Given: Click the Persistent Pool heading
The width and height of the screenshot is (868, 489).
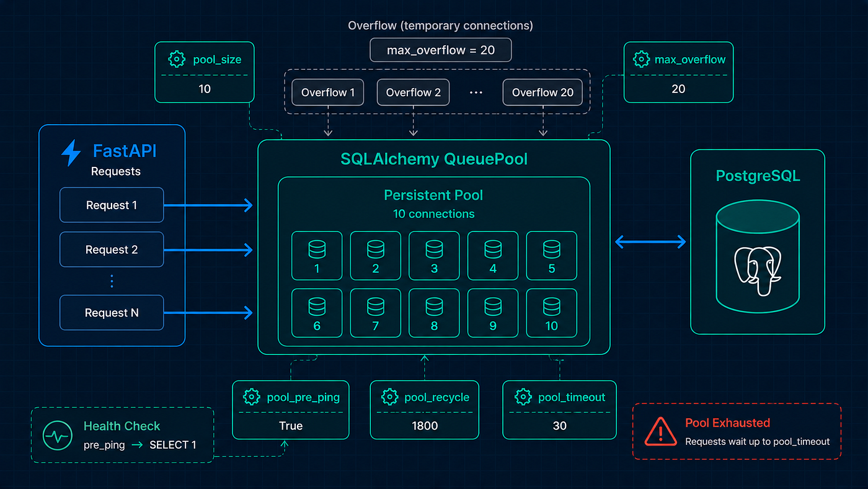Looking at the screenshot, I should click(433, 195).
